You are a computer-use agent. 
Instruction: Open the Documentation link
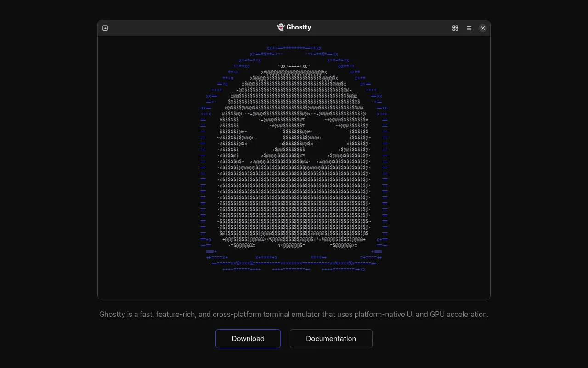[331, 339]
